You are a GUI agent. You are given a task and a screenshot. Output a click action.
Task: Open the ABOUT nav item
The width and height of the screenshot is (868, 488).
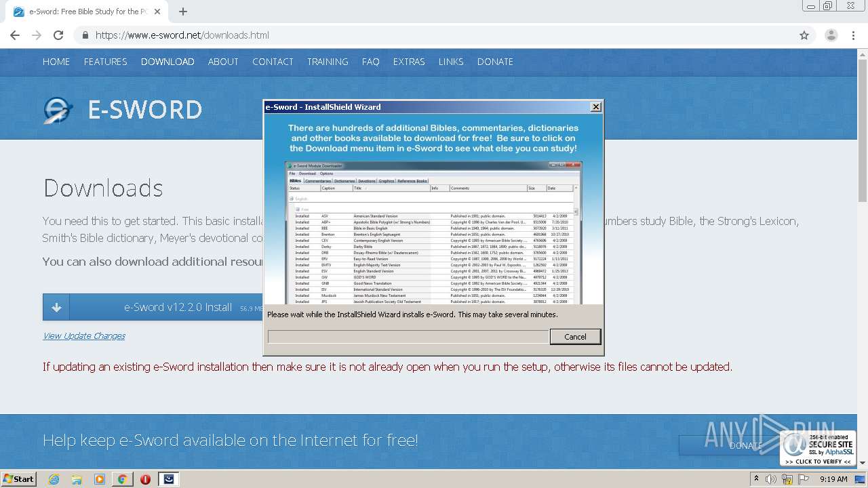[223, 62]
